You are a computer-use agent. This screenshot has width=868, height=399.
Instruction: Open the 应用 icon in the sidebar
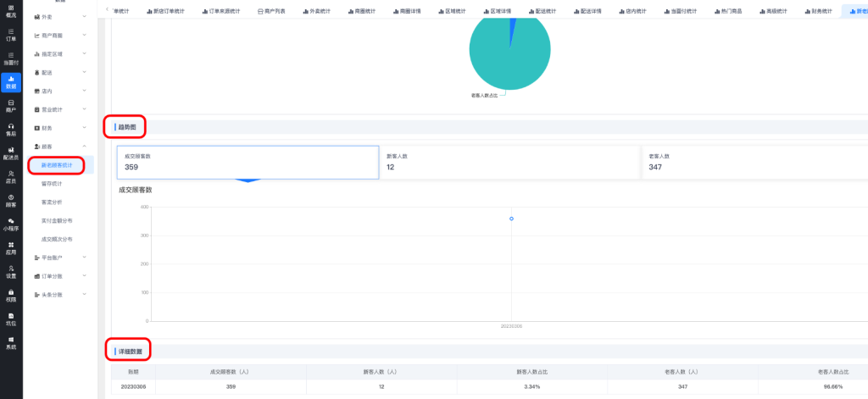click(10, 247)
